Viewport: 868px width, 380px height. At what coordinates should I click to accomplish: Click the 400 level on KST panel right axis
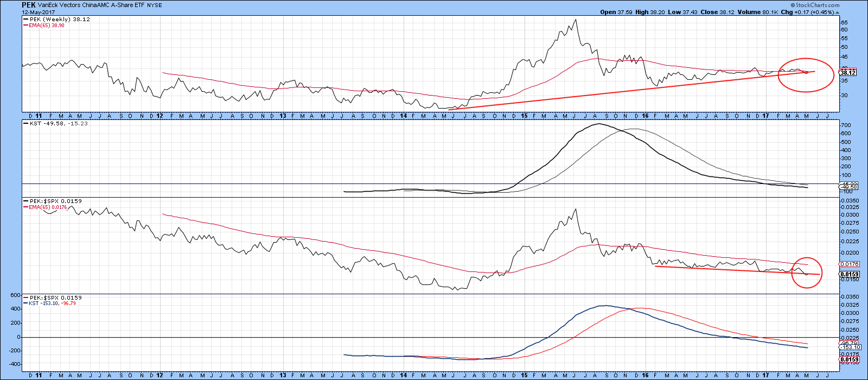click(x=846, y=150)
